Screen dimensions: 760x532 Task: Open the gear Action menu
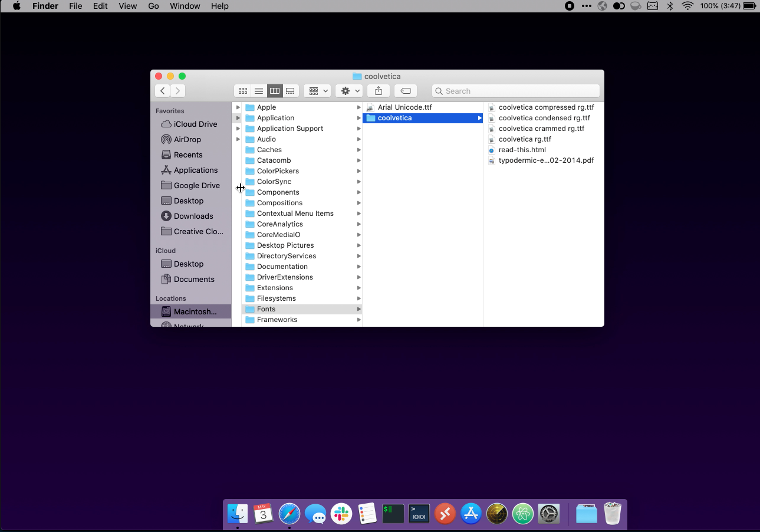349,91
